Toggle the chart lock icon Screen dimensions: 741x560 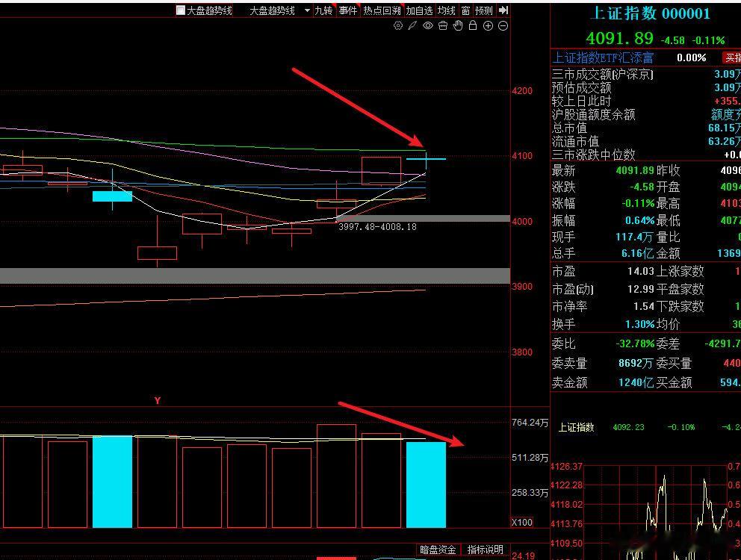click(473, 25)
